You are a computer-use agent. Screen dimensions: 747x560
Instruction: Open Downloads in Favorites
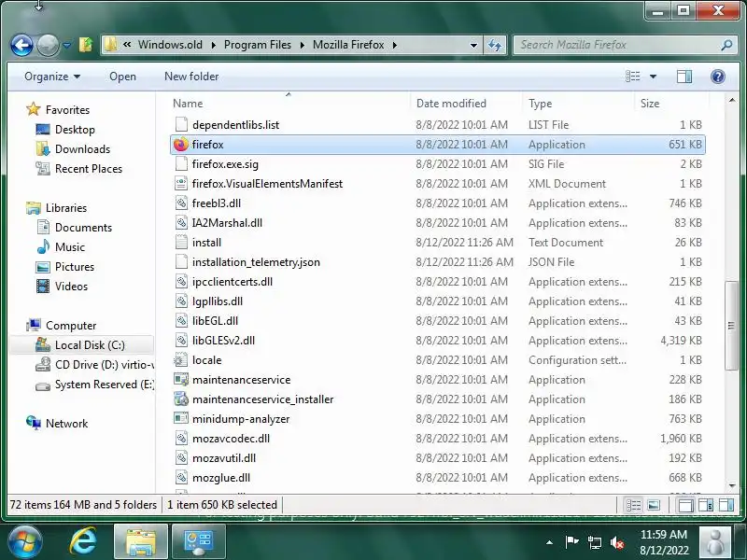coord(82,149)
